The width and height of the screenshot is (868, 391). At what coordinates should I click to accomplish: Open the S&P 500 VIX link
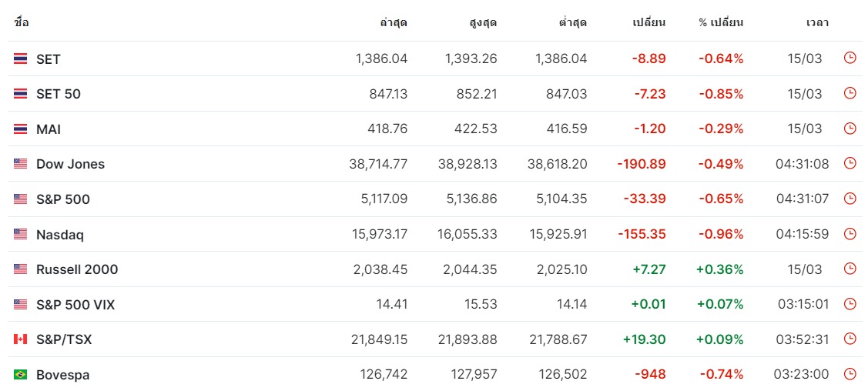pos(75,304)
